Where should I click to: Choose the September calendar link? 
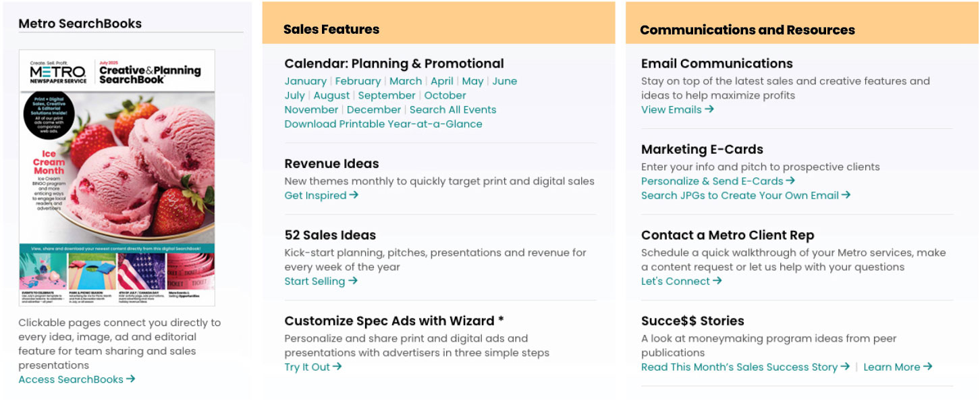(387, 95)
